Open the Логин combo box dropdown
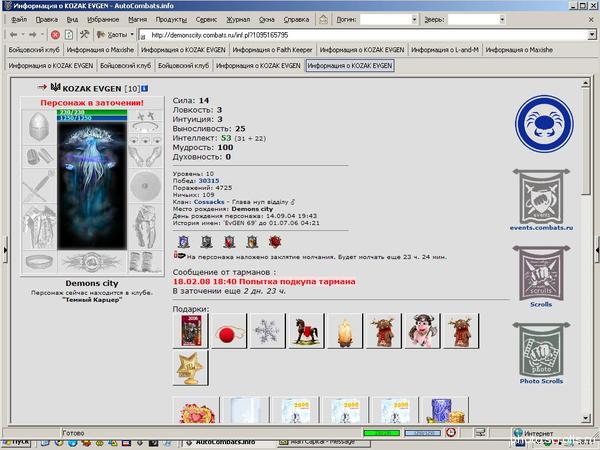The width and height of the screenshot is (600, 450). click(x=414, y=19)
